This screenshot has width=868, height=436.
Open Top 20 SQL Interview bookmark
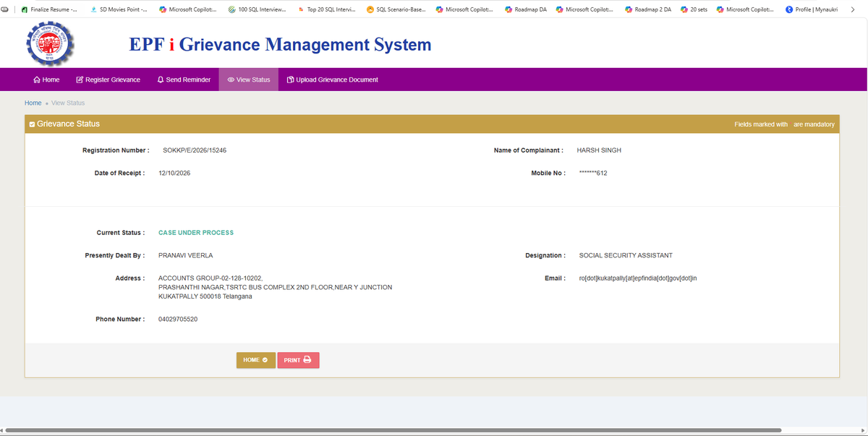click(325, 9)
